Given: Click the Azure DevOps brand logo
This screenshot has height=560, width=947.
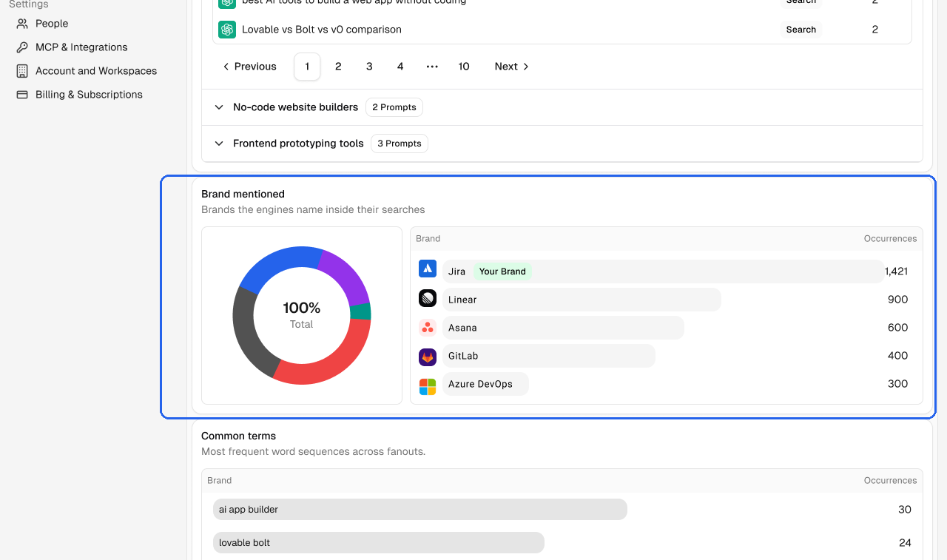Looking at the screenshot, I should pyautogui.click(x=428, y=387).
